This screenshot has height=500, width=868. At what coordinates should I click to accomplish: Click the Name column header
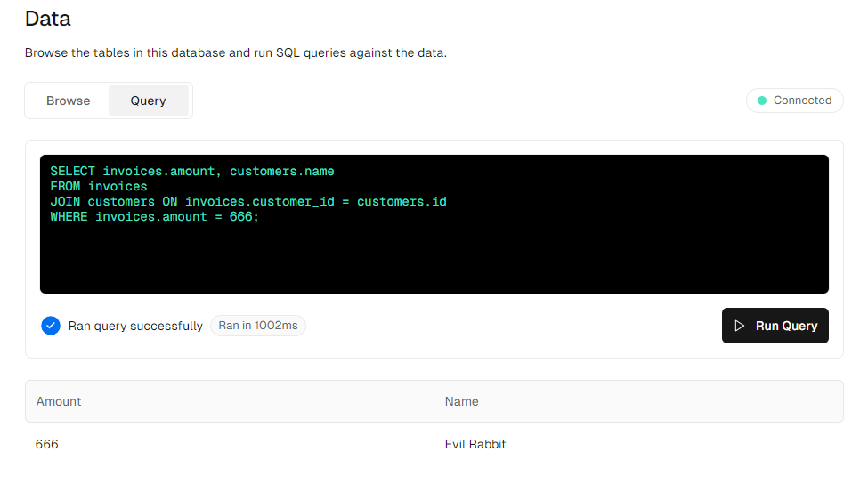click(462, 401)
